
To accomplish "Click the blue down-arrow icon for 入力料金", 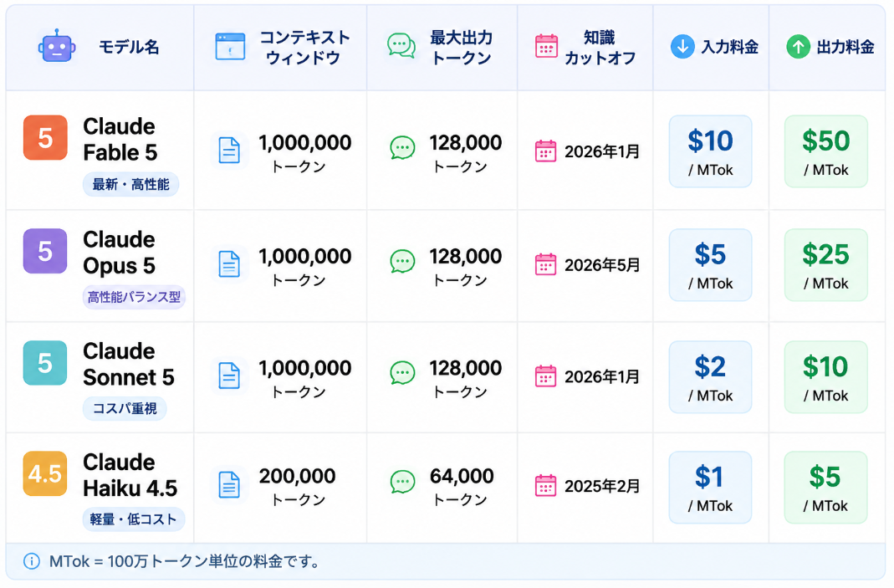I will [x=682, y=47].
